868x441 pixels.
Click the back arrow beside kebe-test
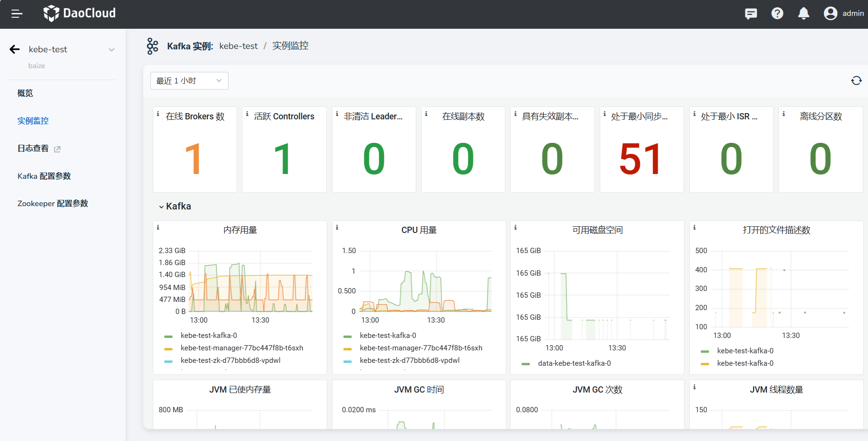point(15,49)
